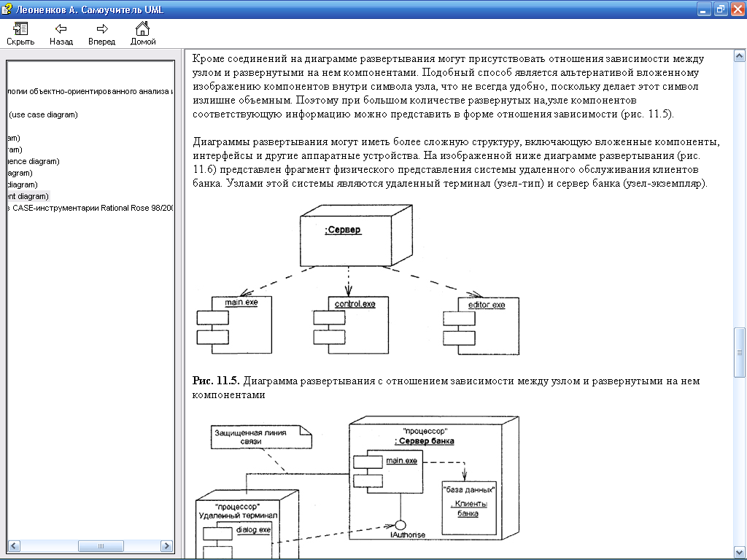Click contents pane right scroll arrow
Viewport: 747px width, 560px height.
tap(166, 545)
